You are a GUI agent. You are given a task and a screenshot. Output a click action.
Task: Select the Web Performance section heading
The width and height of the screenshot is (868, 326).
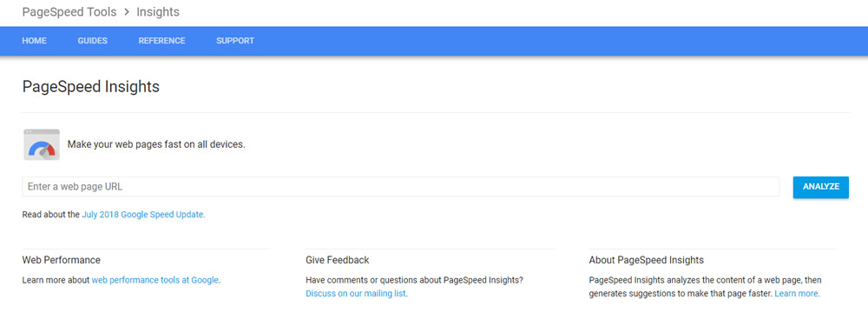coord(62,260)
